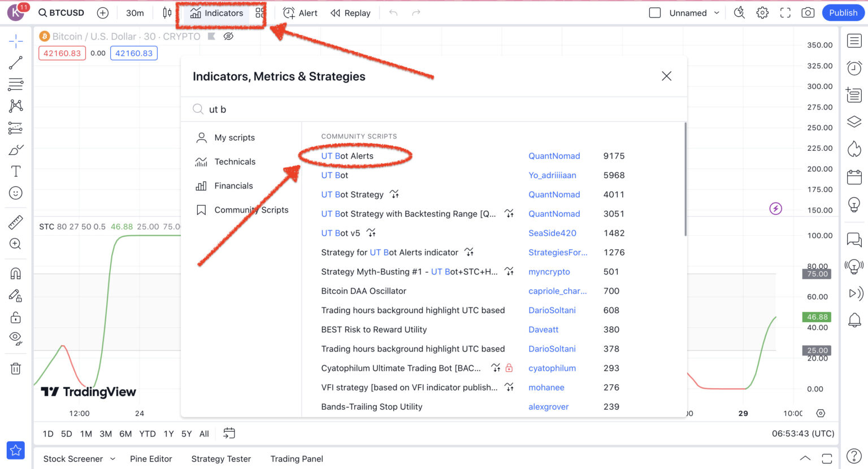The height and width of the screenshot is (469, 868).
Task: Take a chart snapshot with camera icon
Action: (x=808, y=13)
